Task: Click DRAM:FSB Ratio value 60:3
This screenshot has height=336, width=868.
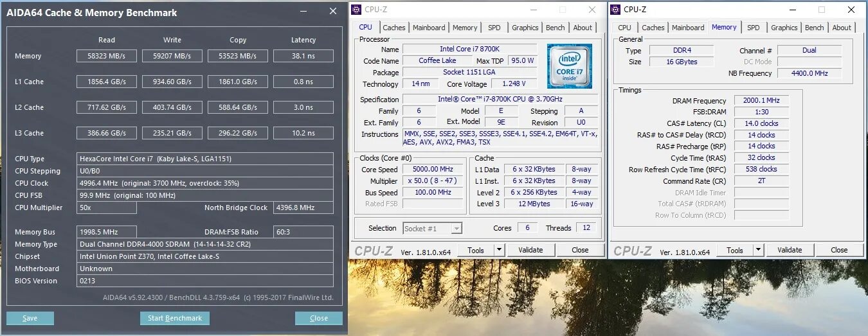Action: pyautogui.click(x=303, y=232)
